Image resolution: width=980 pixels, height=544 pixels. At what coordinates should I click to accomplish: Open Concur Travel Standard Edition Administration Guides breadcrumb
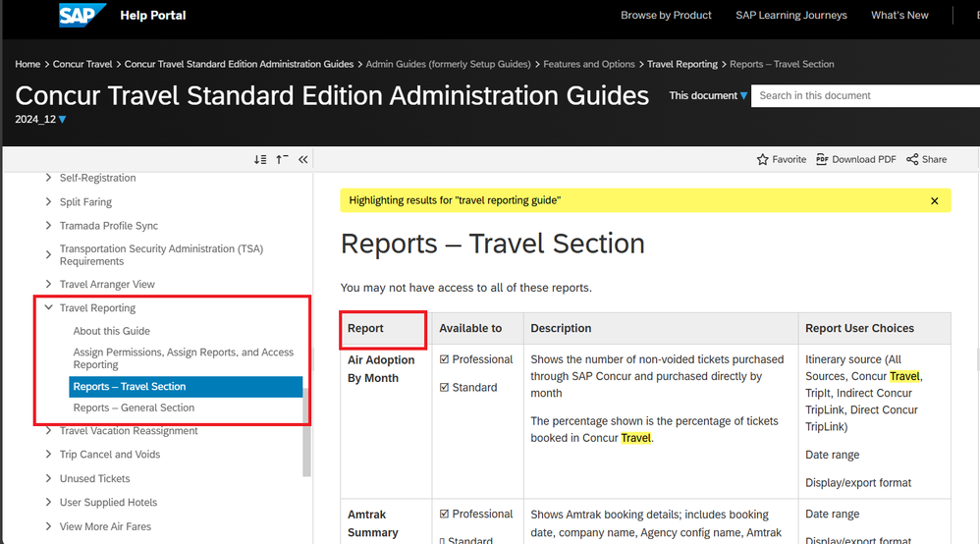(239, 64)
